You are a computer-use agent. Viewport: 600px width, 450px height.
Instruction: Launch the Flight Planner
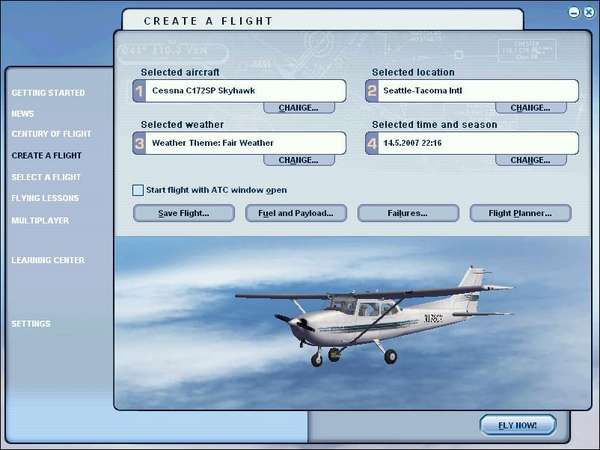click(x=520, y=213)
